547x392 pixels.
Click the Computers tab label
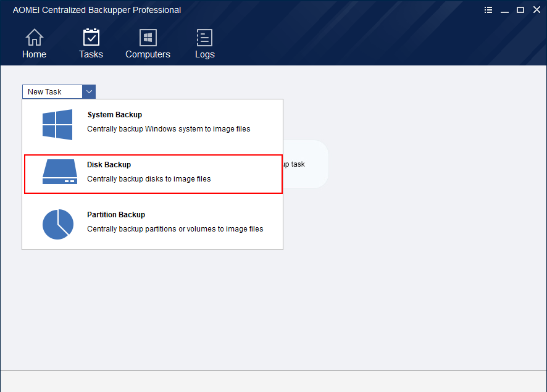(x=148, y=54)
